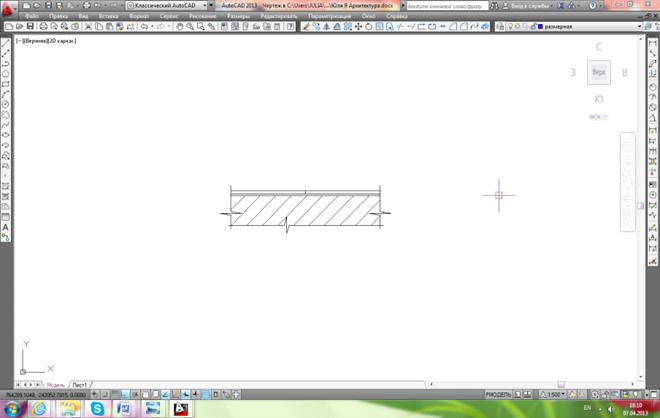
Task: Click the Text (A) tool icon
Action: [x=6, y=227]
